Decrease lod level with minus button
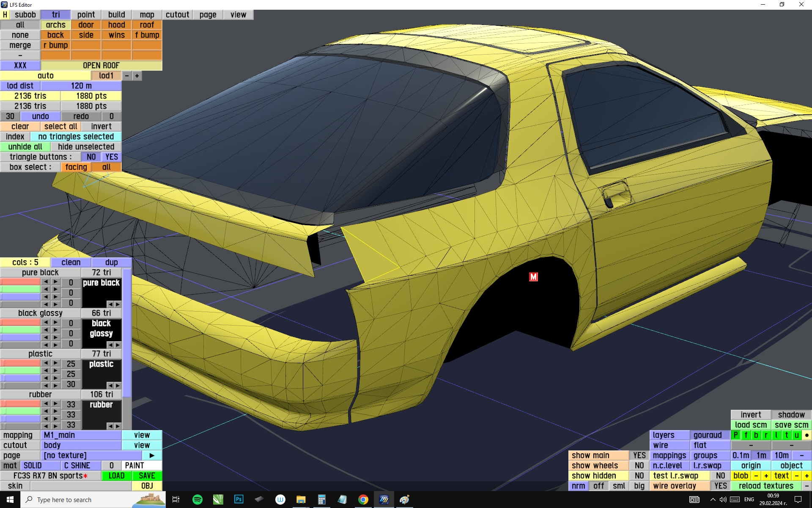Screen dimensions: 812x508 pos(127,76)
